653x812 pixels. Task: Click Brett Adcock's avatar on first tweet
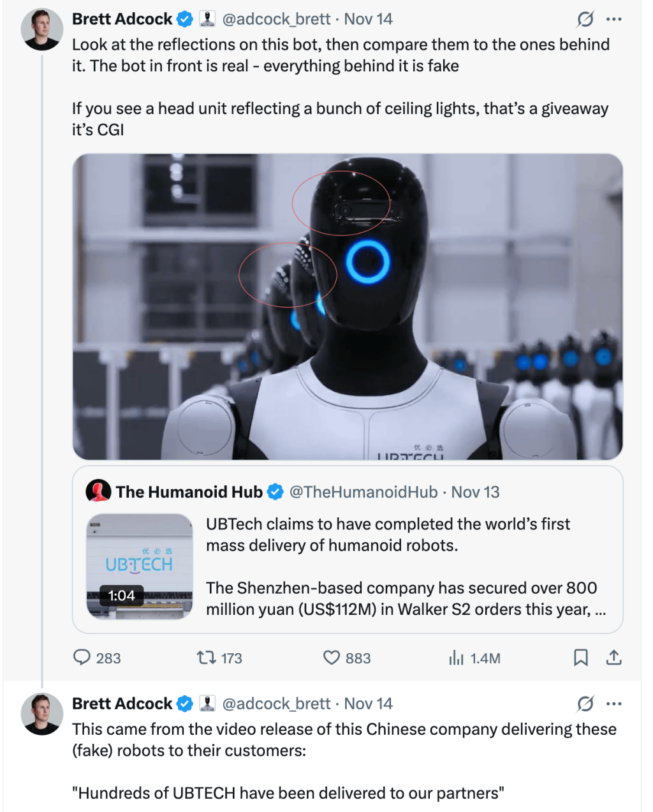[x=42, y=29]
